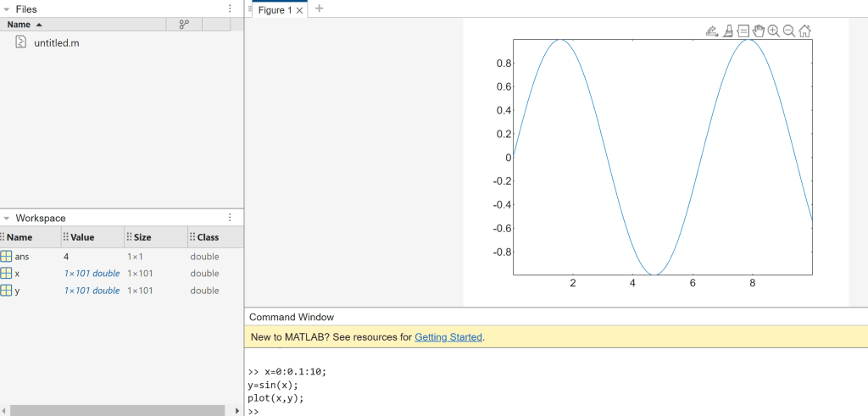Switch to the Figure 1 tab
The width and height of the screenshot is (868, 416).
click(275, 10)
